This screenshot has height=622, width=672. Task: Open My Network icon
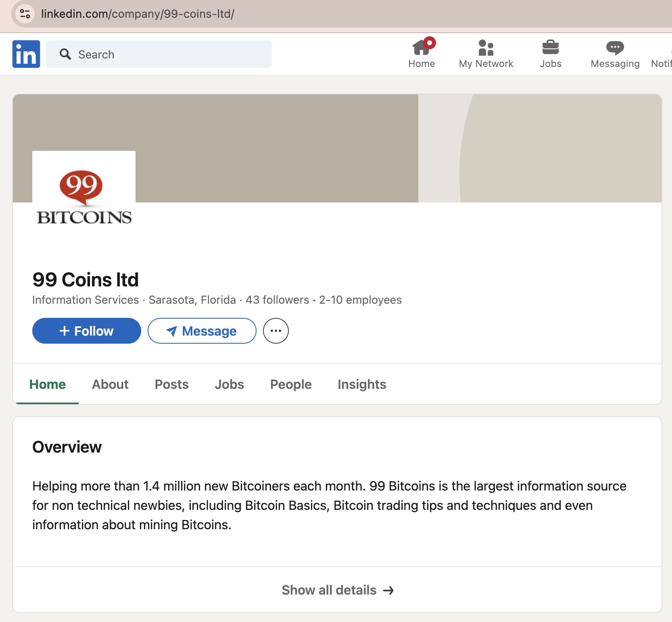point(486,54)
